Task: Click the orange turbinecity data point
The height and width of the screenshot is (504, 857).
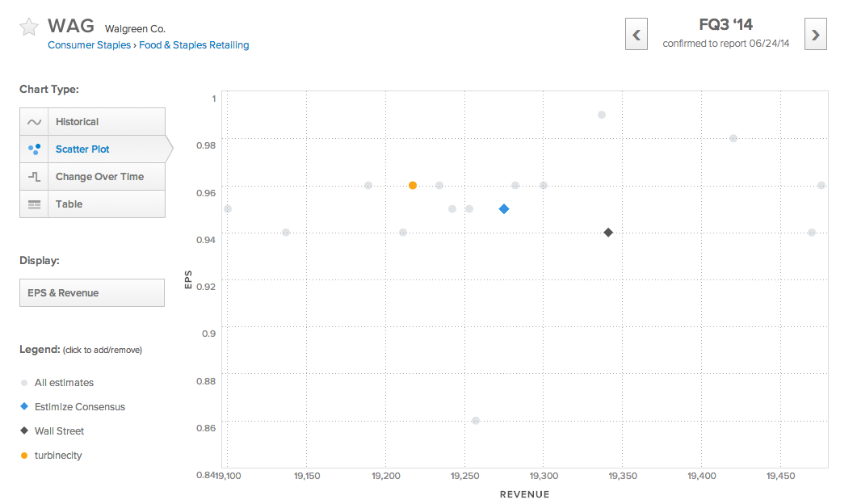Action: click(x=413, y=185)
